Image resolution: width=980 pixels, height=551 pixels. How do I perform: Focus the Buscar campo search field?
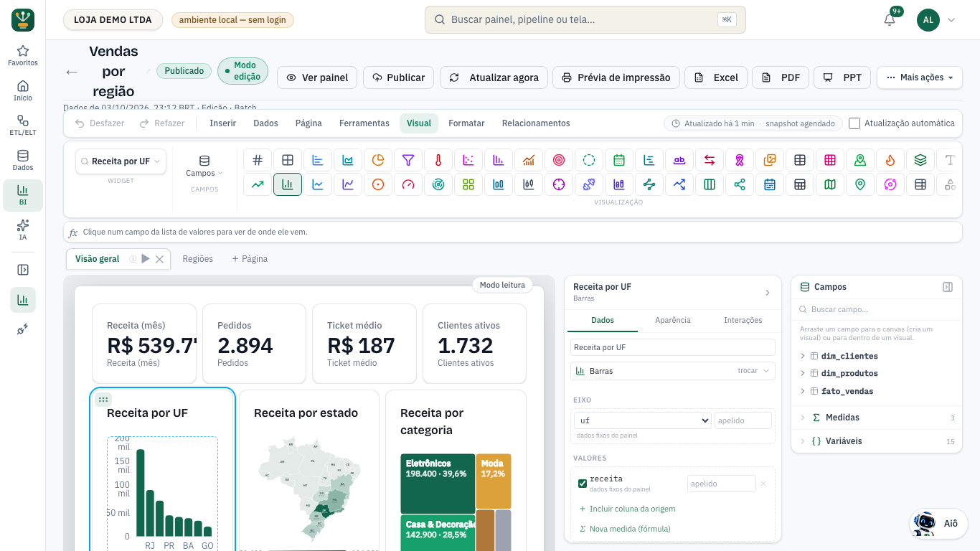click(x=877, y=309)
